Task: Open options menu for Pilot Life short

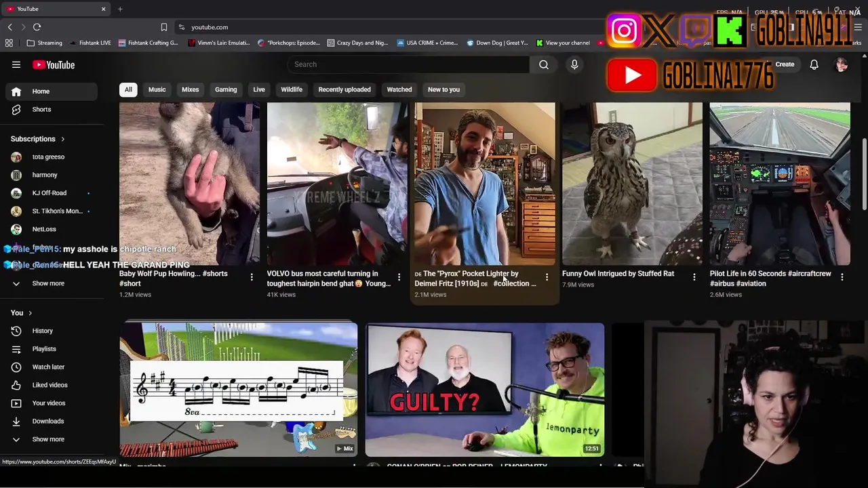Action: click(842, 277)
